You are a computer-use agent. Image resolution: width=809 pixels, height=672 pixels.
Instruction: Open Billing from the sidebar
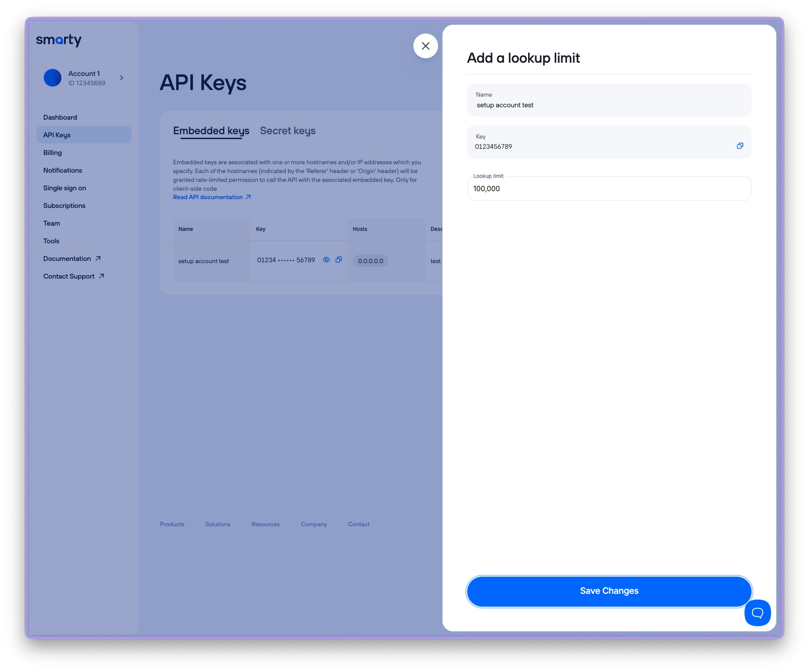[x=53, y=153]
